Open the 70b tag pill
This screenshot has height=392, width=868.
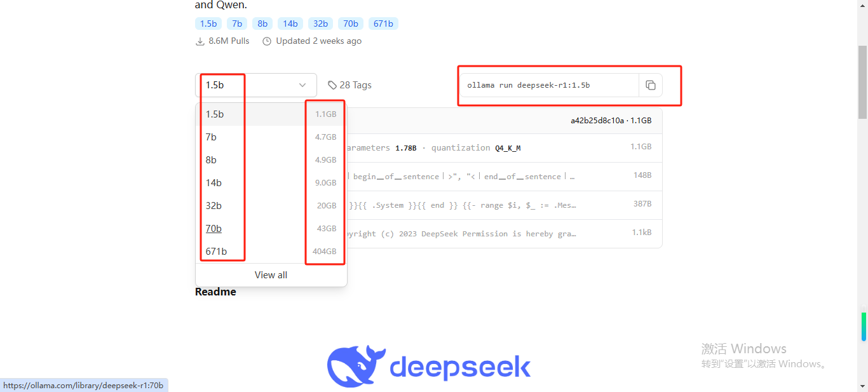pos(351,24)
